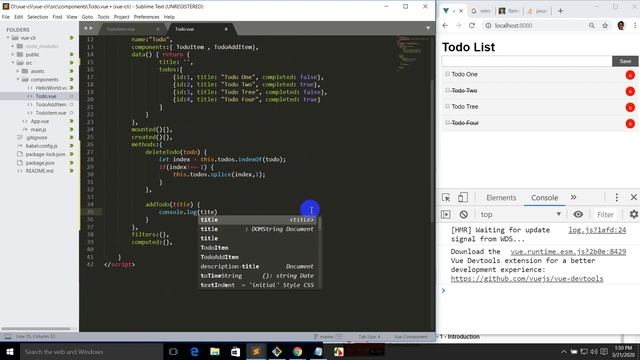Close the TodoItem.vue tab
The height and width of the screenshot is (360, 640).
[x=158, y=29]
